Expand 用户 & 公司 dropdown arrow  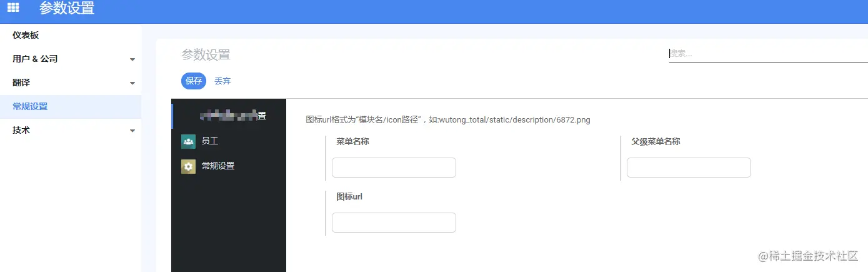[x=132, y=59]
